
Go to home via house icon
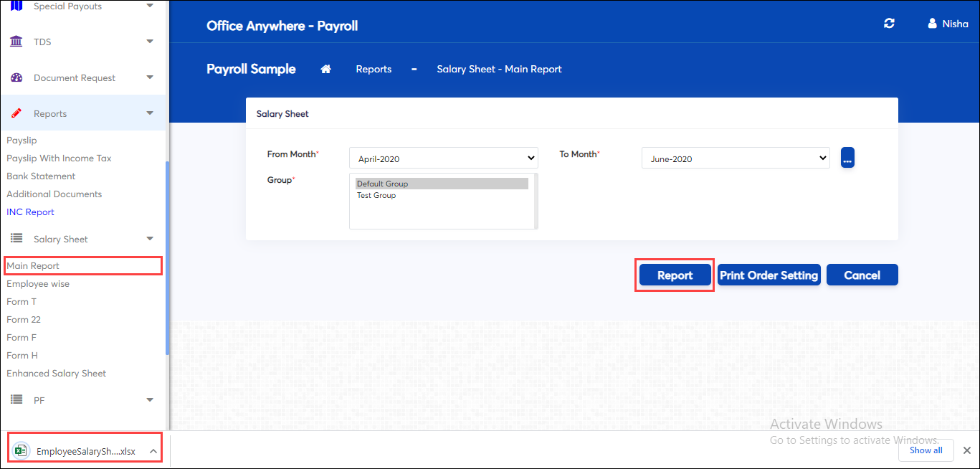(x=325, y=69)
